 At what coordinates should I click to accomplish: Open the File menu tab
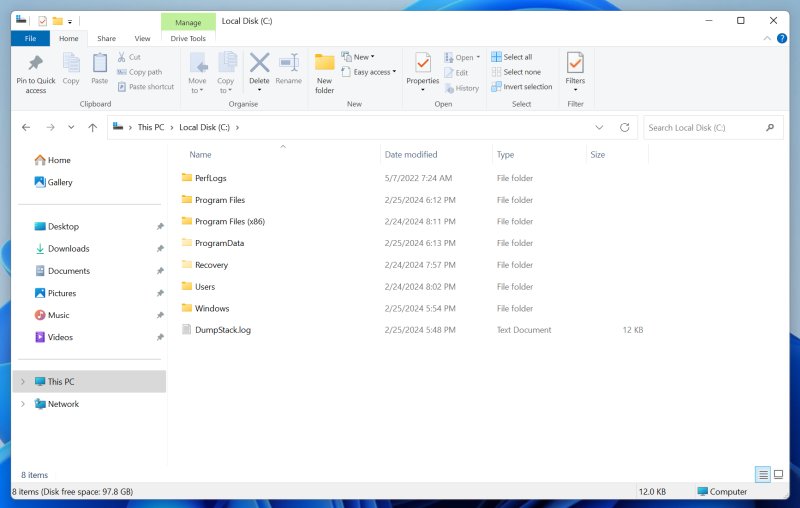pos(31,38)
